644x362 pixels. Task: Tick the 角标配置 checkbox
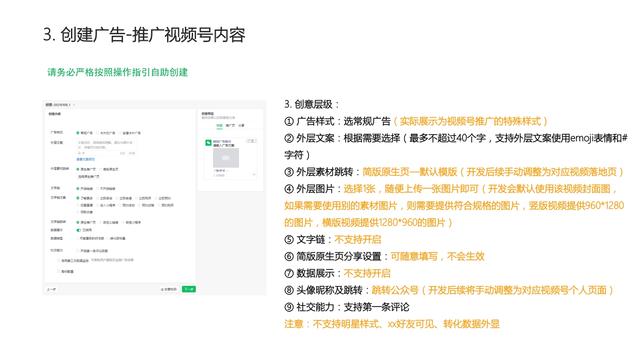click(x=59, y=271)
